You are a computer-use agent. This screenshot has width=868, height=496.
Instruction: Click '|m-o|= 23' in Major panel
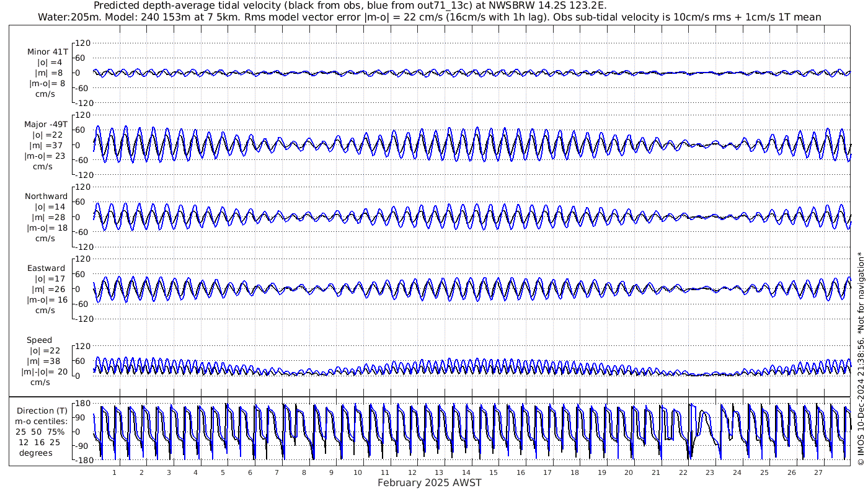click(x=45, y=156)
